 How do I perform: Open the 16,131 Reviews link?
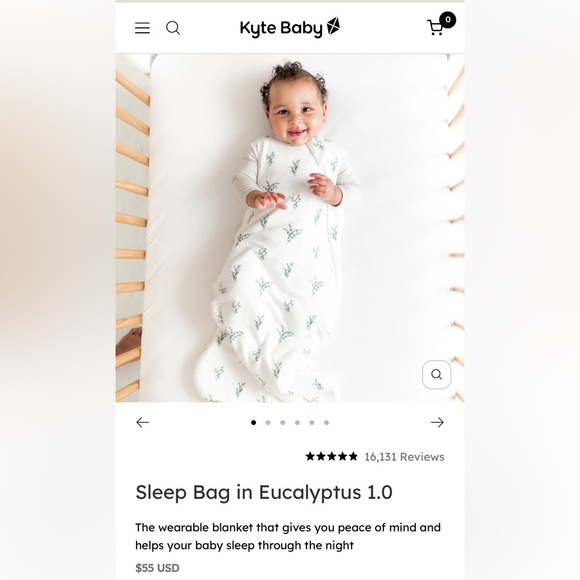coord(404,457)
